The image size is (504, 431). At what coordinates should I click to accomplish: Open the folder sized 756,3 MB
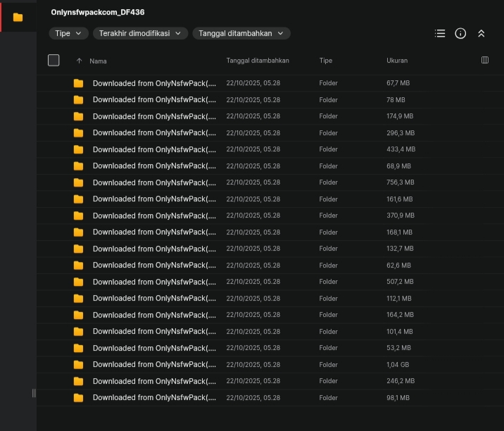[154, 182]
